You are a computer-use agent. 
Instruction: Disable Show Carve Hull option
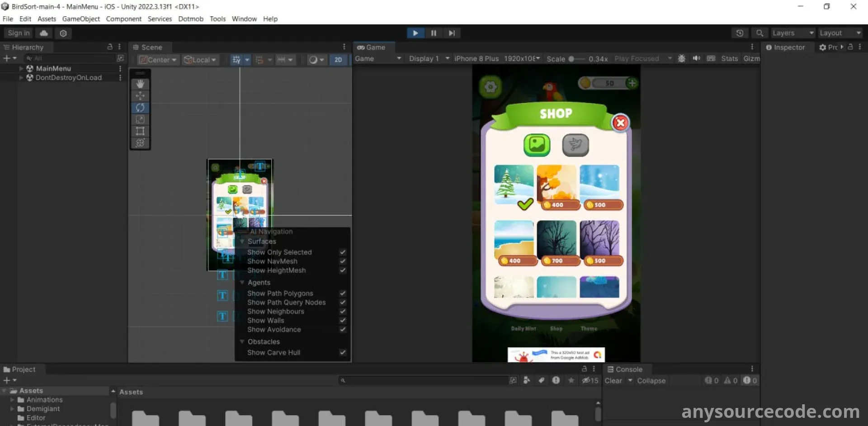343,353
